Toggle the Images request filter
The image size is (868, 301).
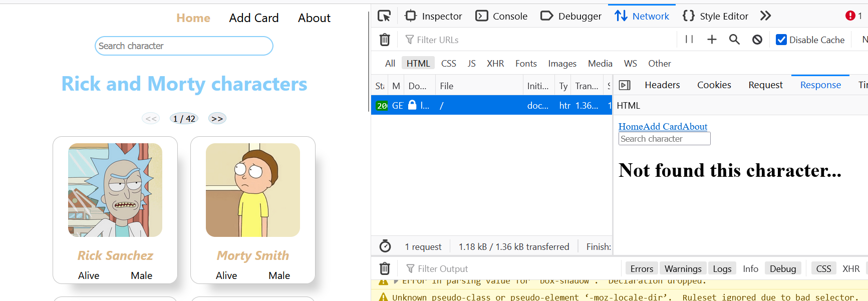click(x=562, y=64)
